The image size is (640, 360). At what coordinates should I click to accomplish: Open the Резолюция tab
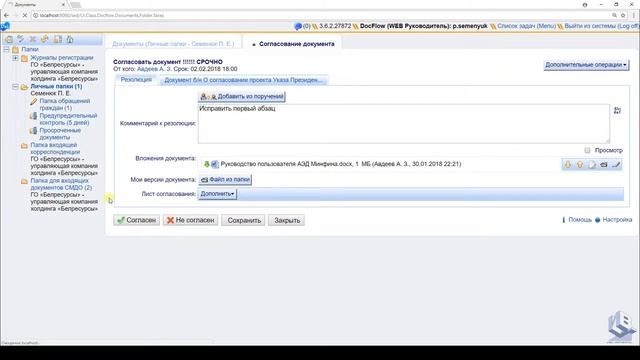coord(136,80)
